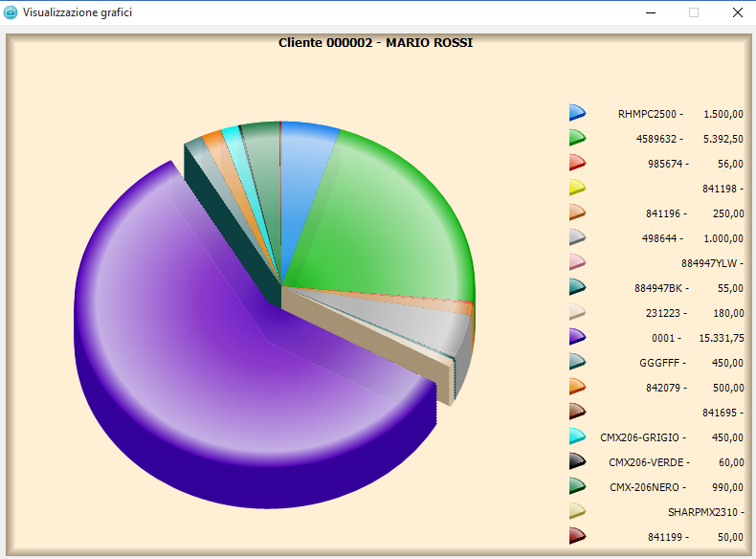Viewport: 756px width, 559px height.
Task: Click the gray-teal GGGFFF legend marker
Action: (577, 362)
